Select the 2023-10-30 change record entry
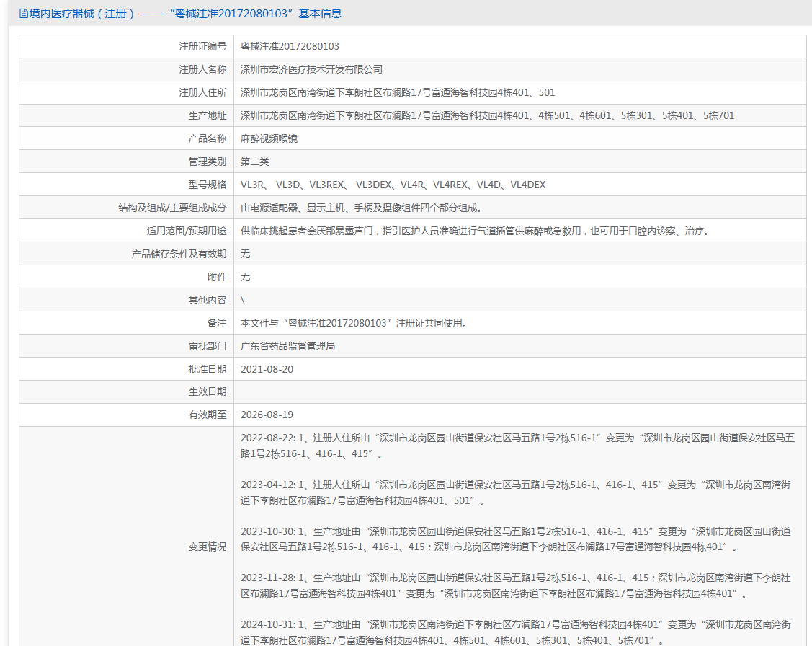The height and width of the screenshot is (646, 812). 516,539
